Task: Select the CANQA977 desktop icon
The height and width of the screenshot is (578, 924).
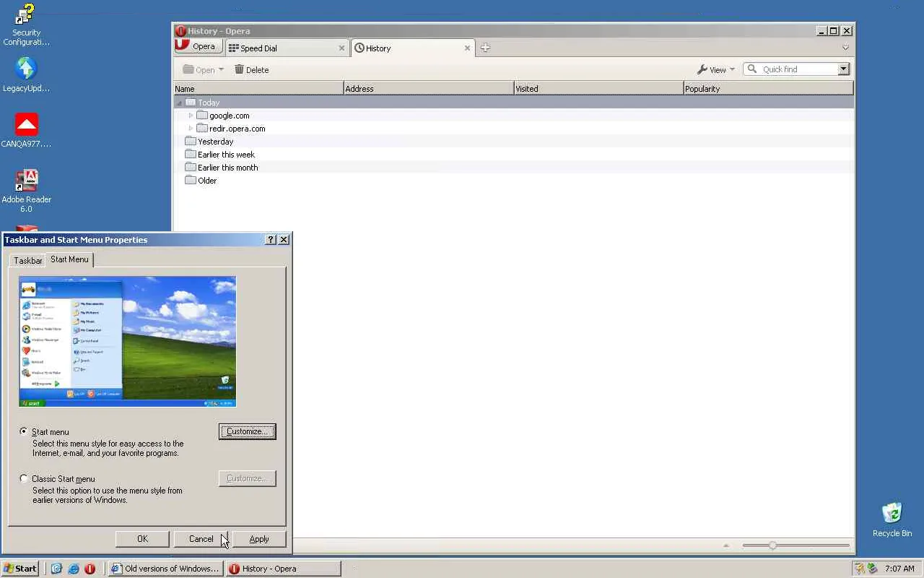Action: [x=26, y=131]
